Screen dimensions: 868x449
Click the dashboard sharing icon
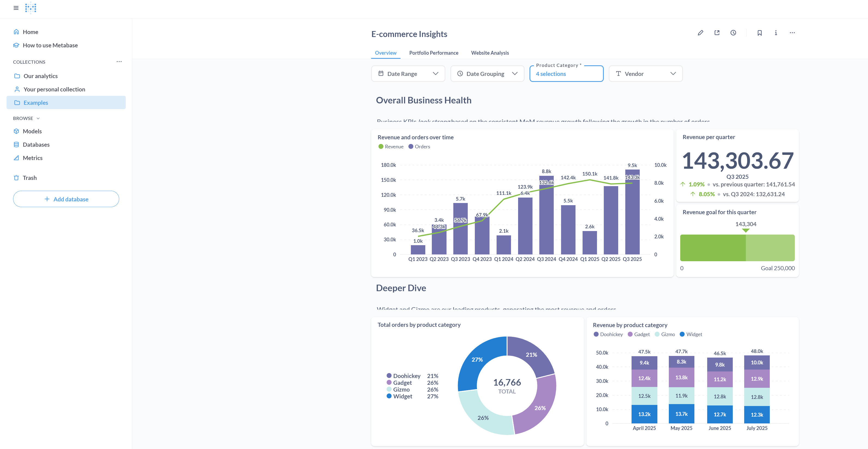717,33
